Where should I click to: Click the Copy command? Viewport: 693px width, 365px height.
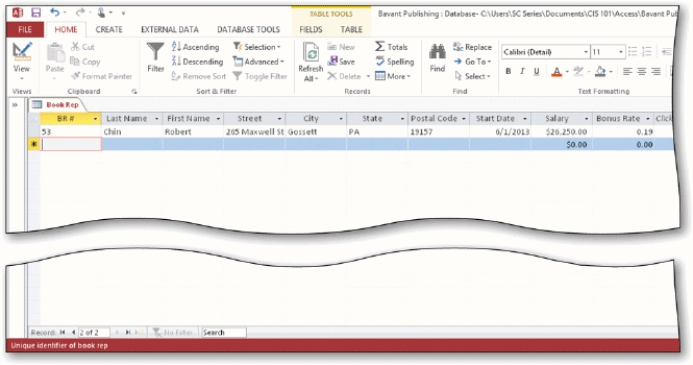click(85, 61)
